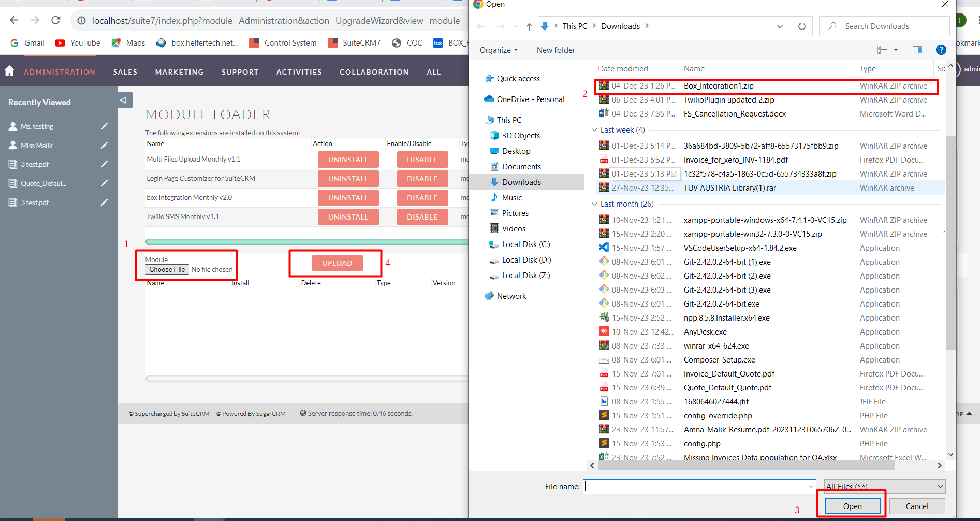Viewport: 980px width, 521px height.
Task: Click the Open button
Action: click(x=852, y=506)
